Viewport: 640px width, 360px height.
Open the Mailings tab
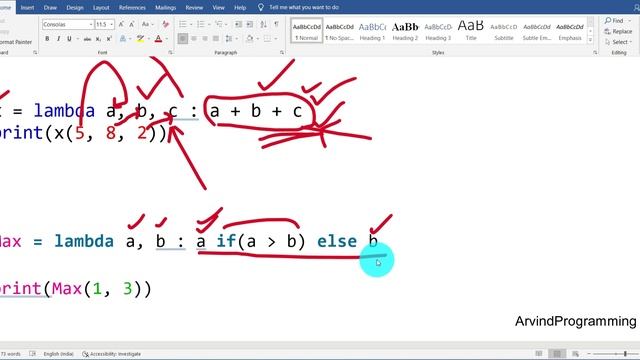(x=165, y=7)
